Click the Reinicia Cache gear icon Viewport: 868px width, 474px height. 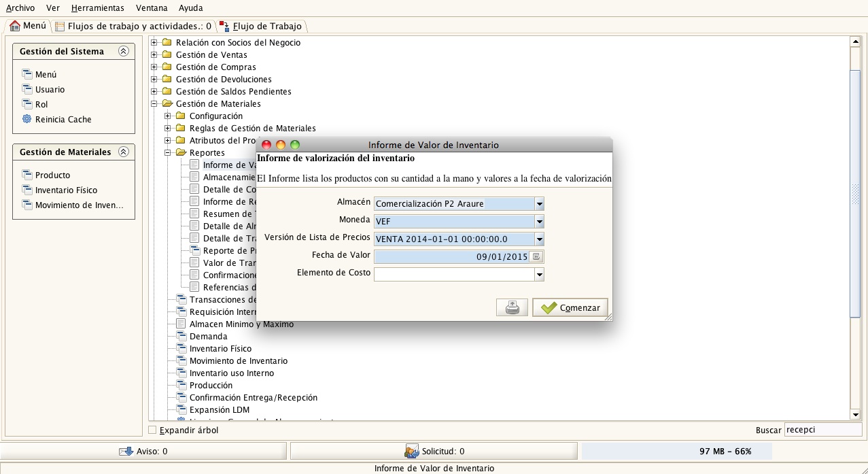pos(27,119)
